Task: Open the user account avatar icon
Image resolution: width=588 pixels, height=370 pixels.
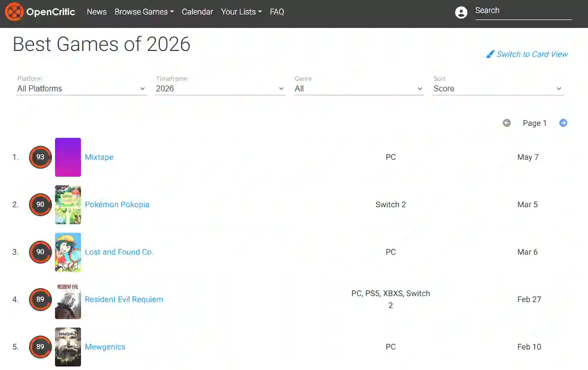Action: coord(461,12)
